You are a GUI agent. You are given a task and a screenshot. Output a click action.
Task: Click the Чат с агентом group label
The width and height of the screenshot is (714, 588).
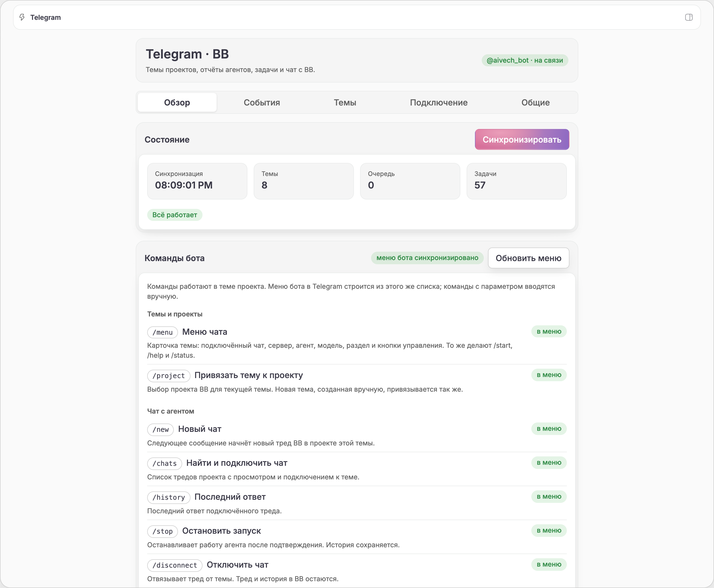(x=171, y=411)
